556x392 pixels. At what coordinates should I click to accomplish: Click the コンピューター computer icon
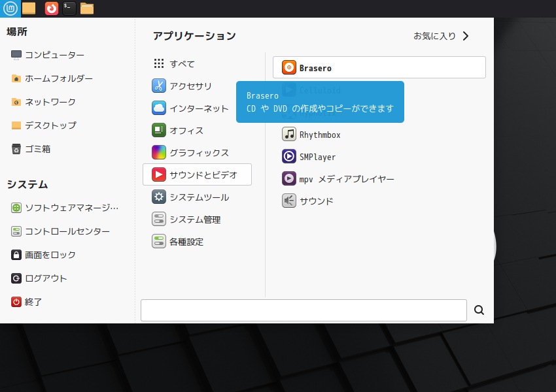16,55
